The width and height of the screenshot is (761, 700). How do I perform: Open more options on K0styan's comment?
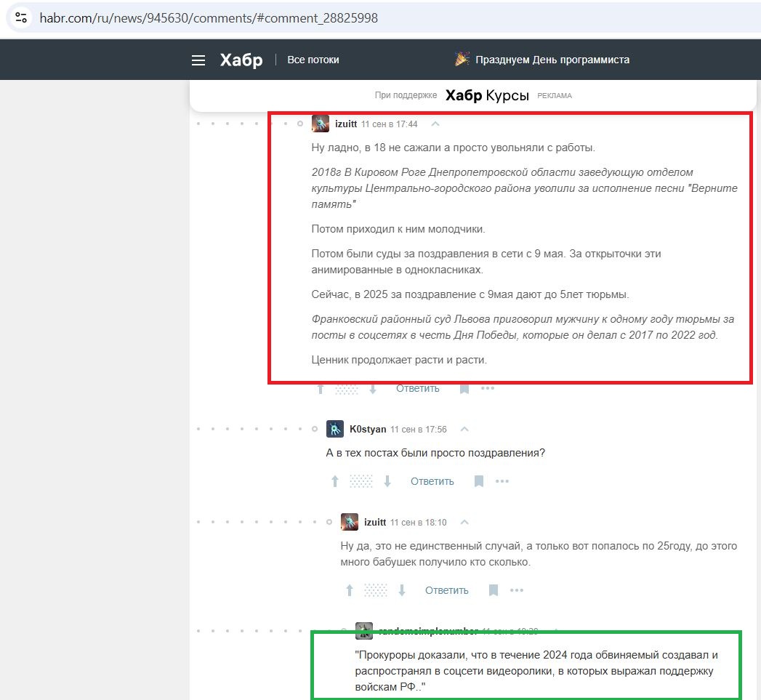[x=502, y=481]
